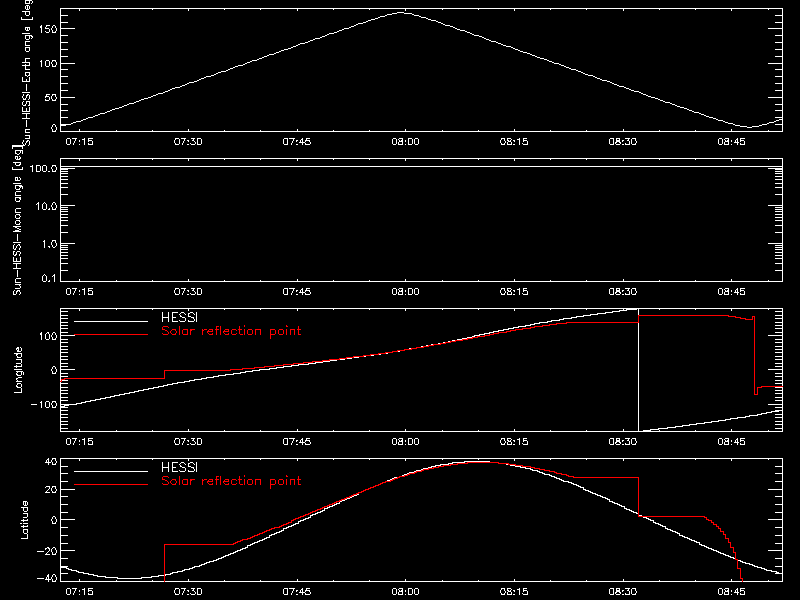Viewport: 800px width, 600px height.
Task: Click the Latitude axis title
Action: click(24, 520)
